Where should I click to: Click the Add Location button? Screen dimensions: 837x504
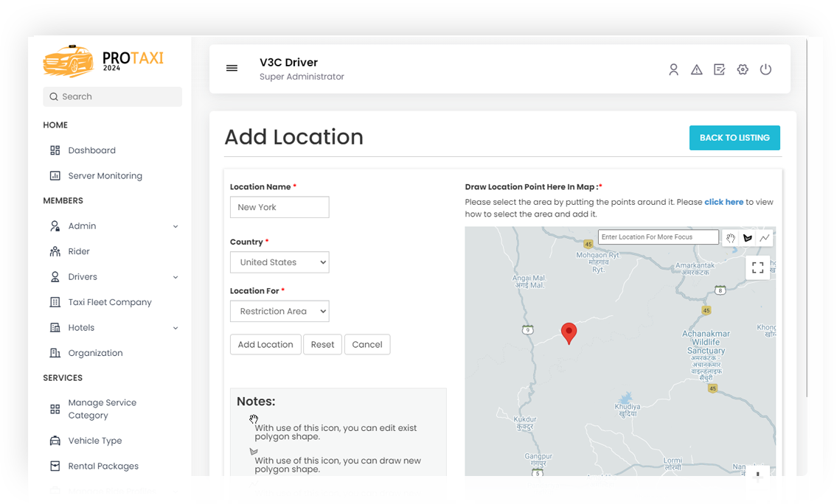[x=265, y=345]
